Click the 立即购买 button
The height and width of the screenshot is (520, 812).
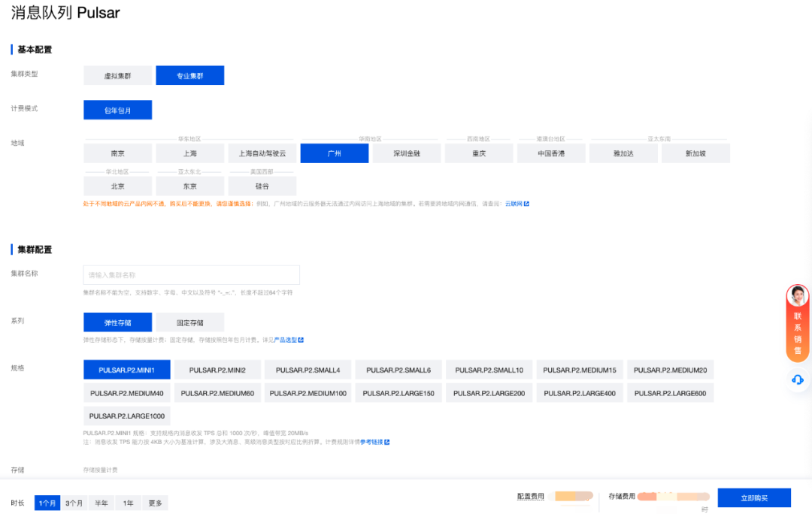[x=754, y=497]
